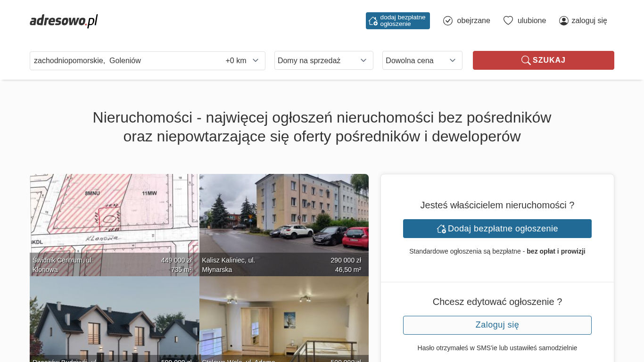Viewport: 644px width, 362px height.
Task: Open the Kalisz Kaliniec ul. Młynarska listing
Action: 284,225
